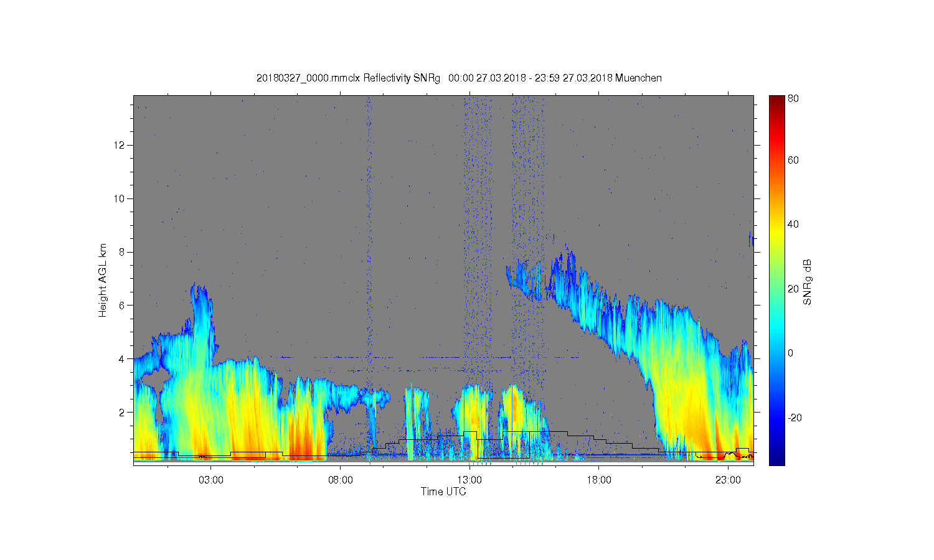The height and width of the screenshot is (560, 934).
Task: Click the 18:00 time tick label
Action: 598,480
